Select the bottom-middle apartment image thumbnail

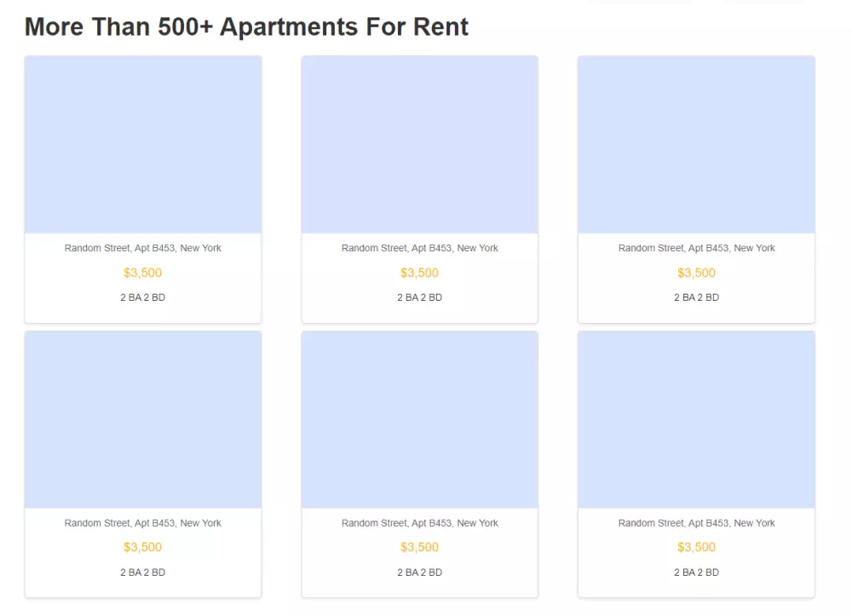(x=420, y=420)
